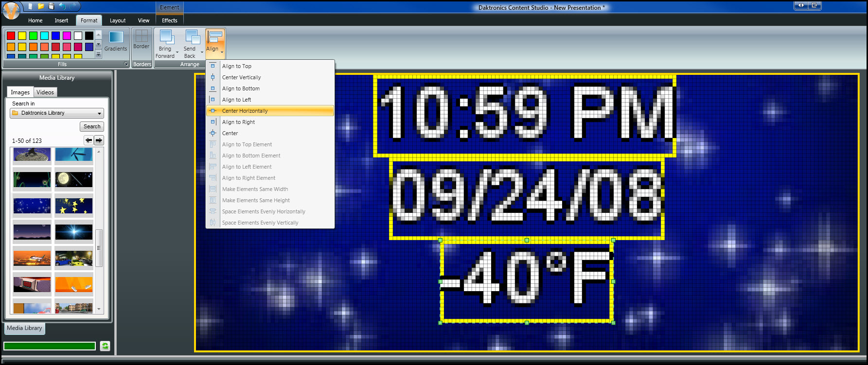The image size is (868, 365).
Task: Click the Send Back icon
Action: (x=192, y=38)
